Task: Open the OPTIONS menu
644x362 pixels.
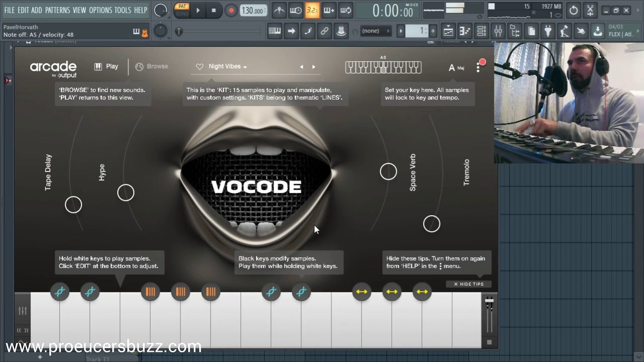Action: pyautogui.click(x=100, y=10)
